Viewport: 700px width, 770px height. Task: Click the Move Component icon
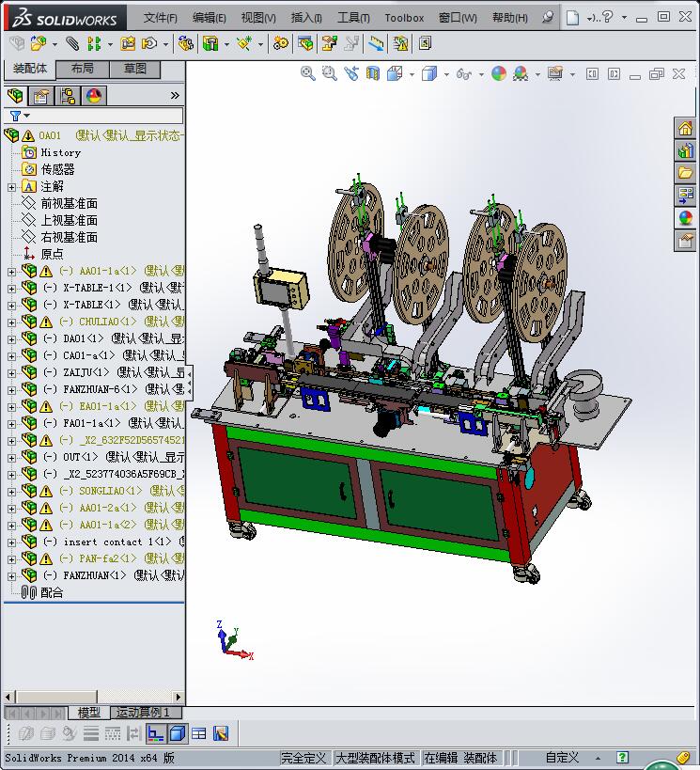149,43
